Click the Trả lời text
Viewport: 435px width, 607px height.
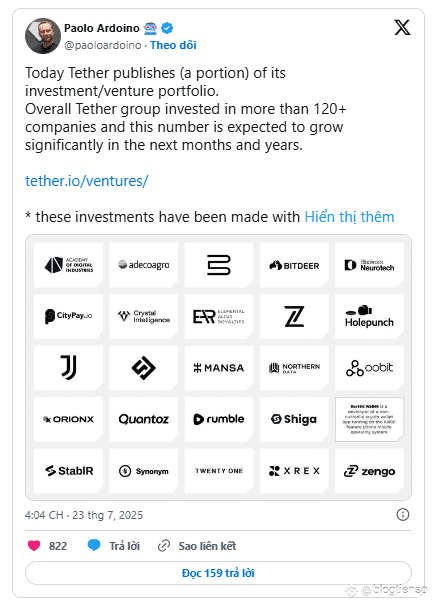coord(124,546)
